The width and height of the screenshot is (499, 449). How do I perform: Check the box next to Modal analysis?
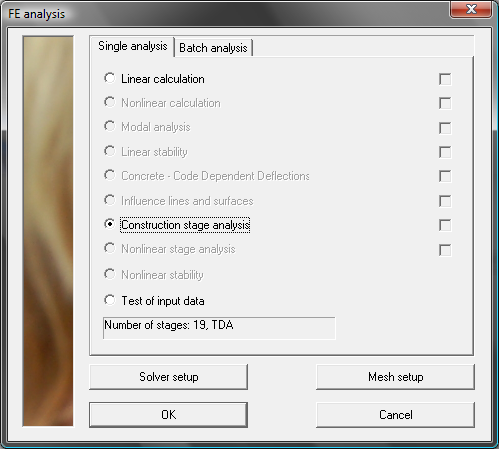tap(445, 128)
